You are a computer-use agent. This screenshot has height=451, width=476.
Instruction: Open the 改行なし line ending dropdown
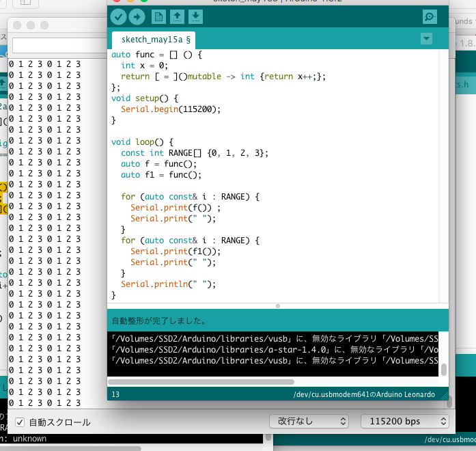click(309, 421)
